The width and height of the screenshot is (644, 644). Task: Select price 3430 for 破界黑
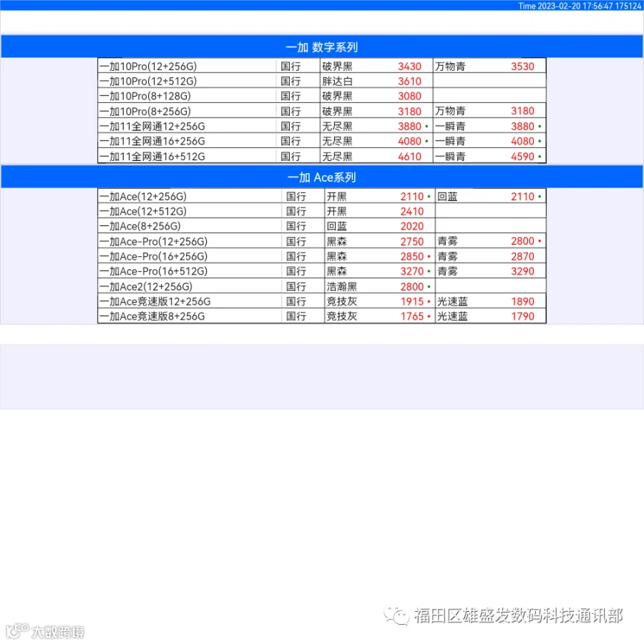pos(409,66)
